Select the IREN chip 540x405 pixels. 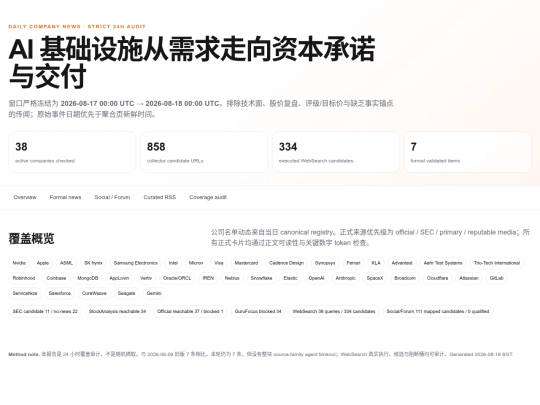(208, 278)
